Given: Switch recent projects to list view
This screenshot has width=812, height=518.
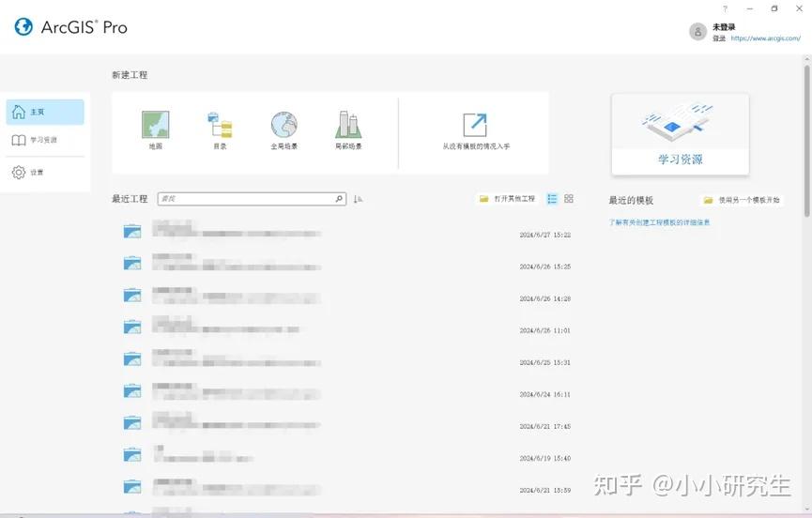Looking at the screenshot, I should point(552,199).
